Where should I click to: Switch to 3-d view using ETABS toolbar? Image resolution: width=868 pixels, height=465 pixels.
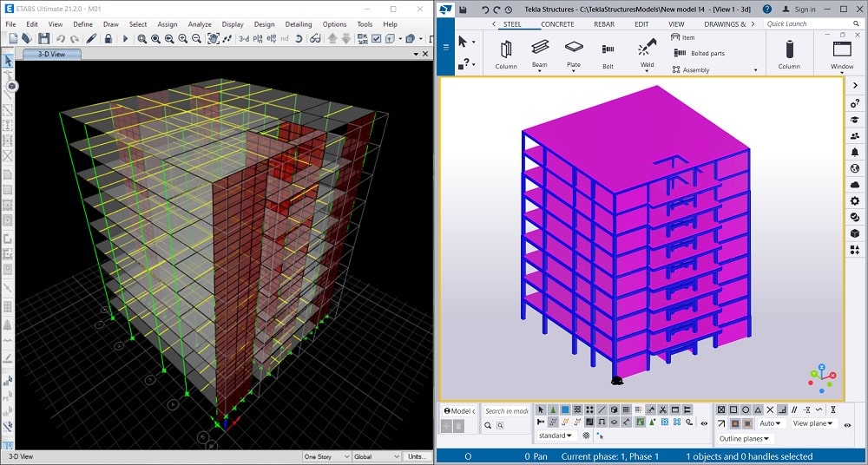(244, 39)
